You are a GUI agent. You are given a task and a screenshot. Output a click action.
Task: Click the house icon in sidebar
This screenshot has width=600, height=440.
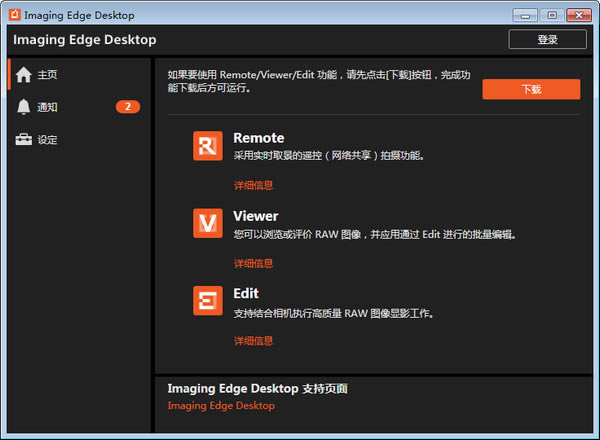tap(24, 74)
